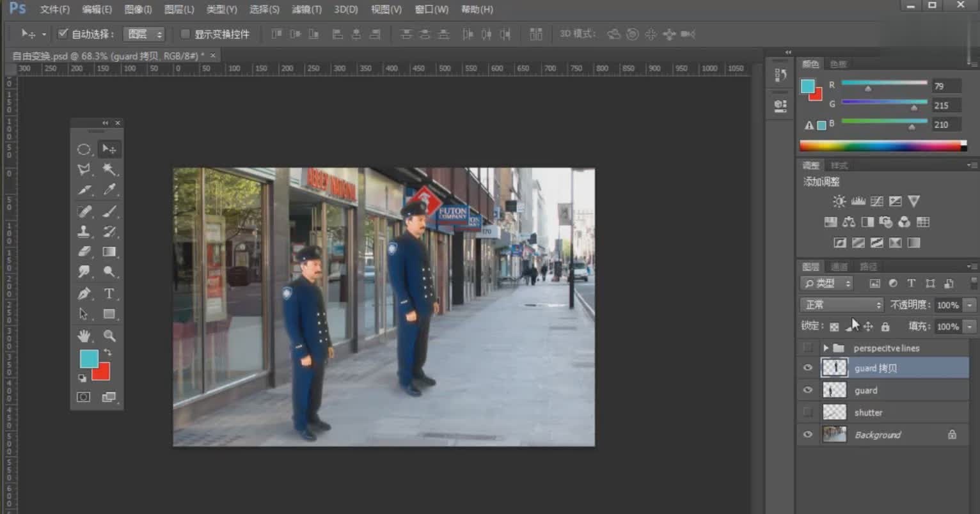
Task: Change the screen mode
Action: [109, 397]
